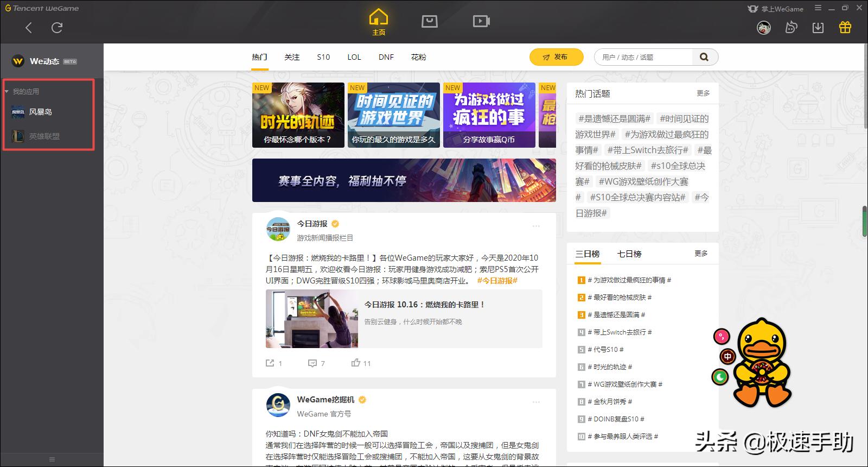Switch to the 花粉 tab
868x467 pixels.
point(419,57)
